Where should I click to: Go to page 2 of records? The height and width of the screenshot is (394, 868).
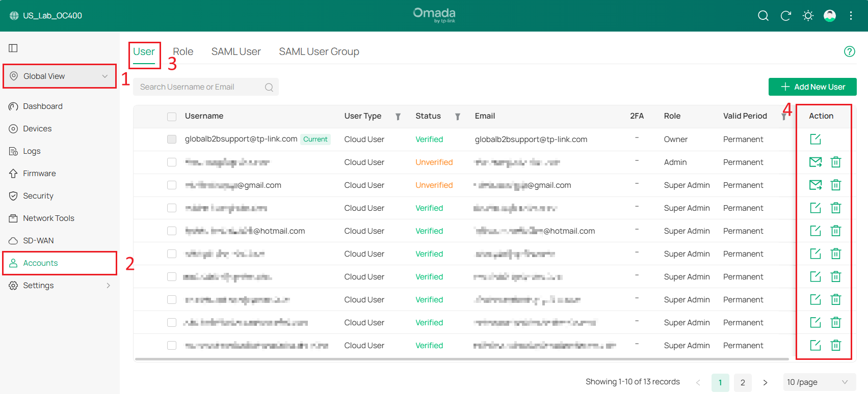(x=743, y=382)
